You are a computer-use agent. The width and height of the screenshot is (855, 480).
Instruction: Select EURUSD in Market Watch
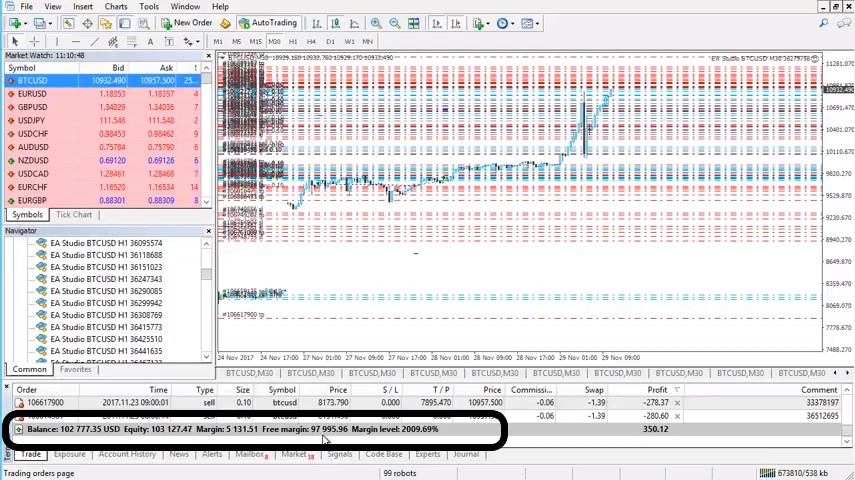32,94
